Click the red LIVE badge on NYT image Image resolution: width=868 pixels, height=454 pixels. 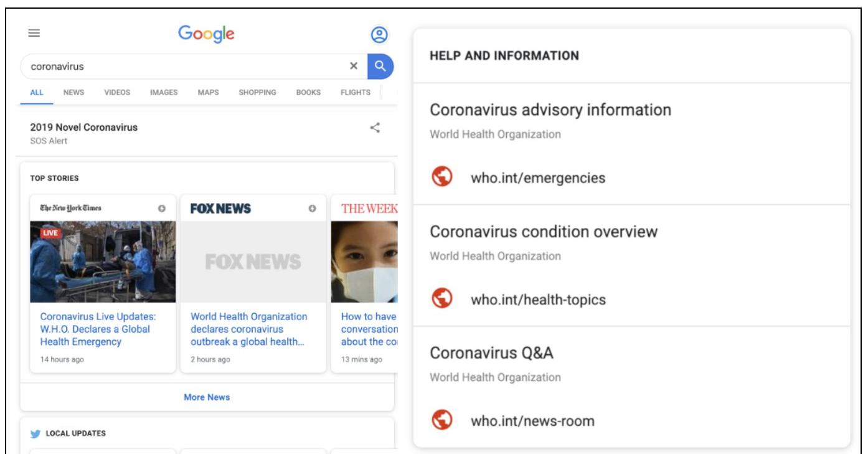(x=50, y=232)
